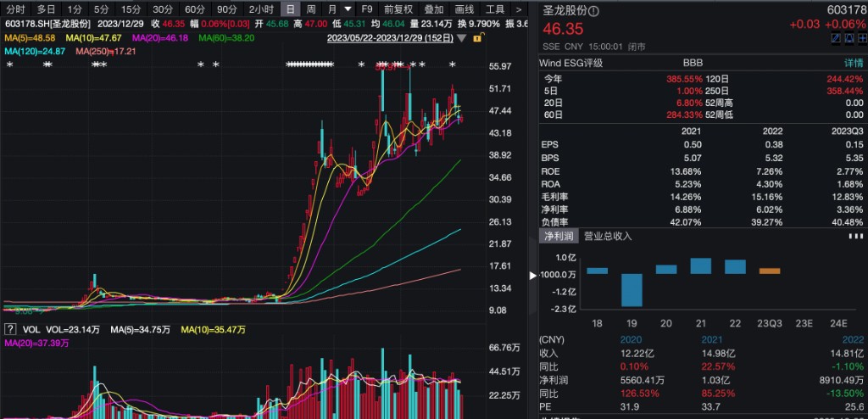Show more toolbar items with the > arrow
The width and height of the screenshot is (868, 419).
click(x=518, y=9)
